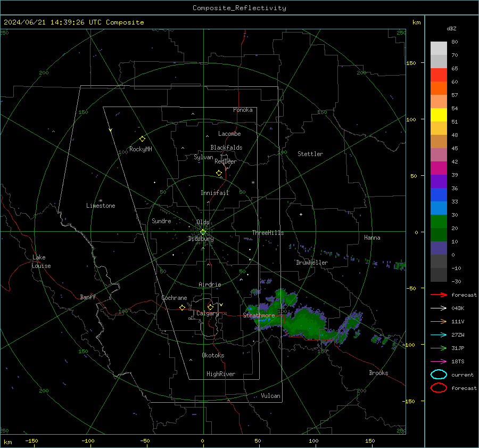
Task: Click the purple 36–39 dBZ swatch
Action: pos(439,182)
